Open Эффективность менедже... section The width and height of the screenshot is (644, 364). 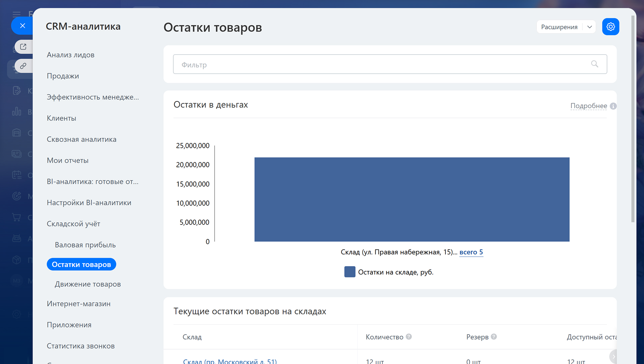[x=93, y=97]
